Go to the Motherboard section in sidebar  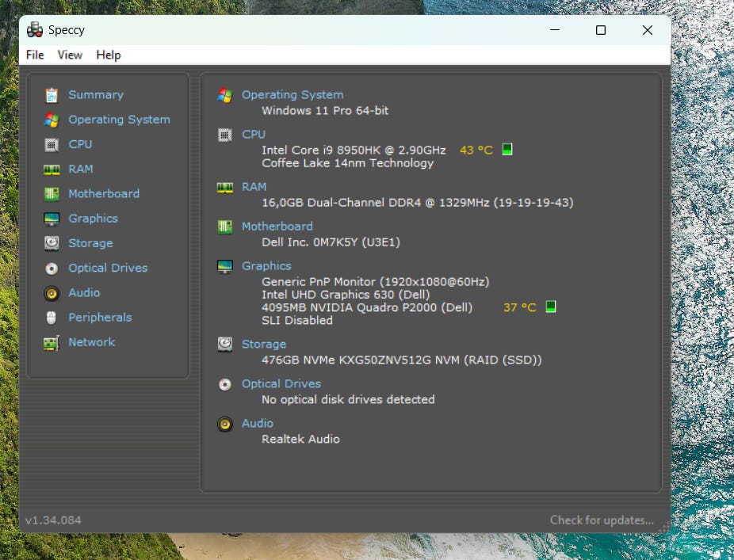tap(104, 194)
